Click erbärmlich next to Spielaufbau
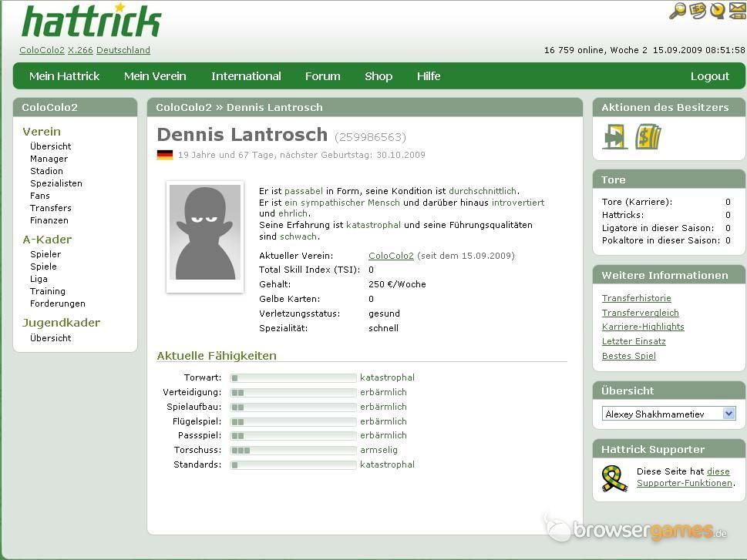 pyautogui.click(x=383, y=407)
